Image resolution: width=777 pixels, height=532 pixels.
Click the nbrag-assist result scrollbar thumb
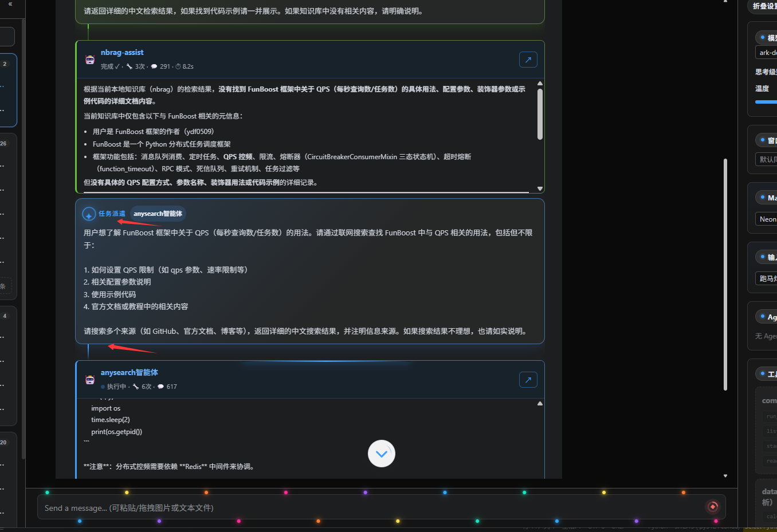pyautogui.click(x=540, y=115)
